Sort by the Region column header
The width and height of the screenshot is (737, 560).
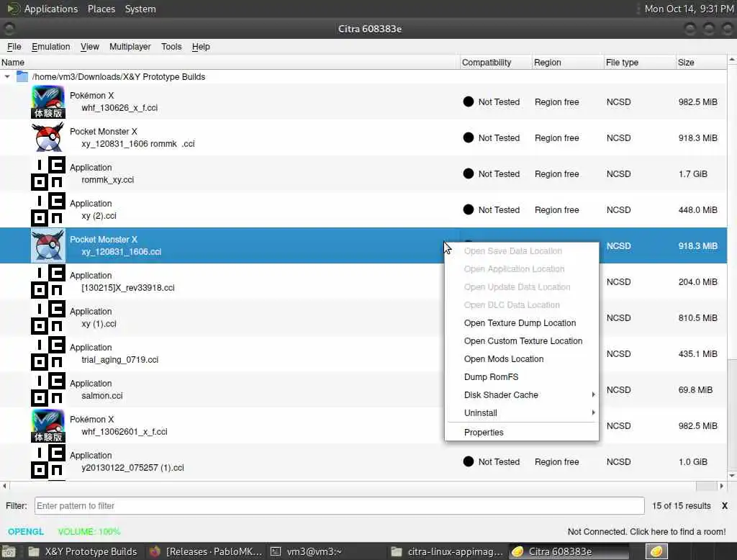(568, 62)
